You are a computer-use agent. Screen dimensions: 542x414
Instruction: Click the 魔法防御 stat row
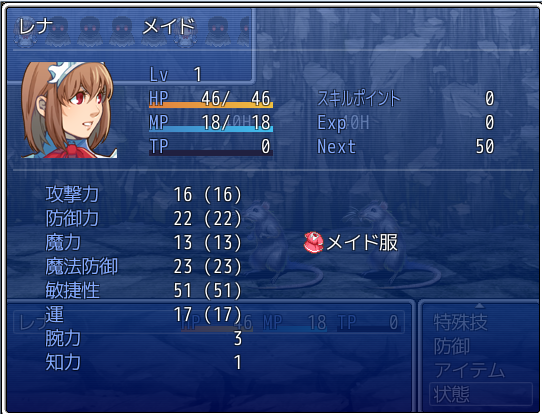pyautogui.click(x=143, y=266)
